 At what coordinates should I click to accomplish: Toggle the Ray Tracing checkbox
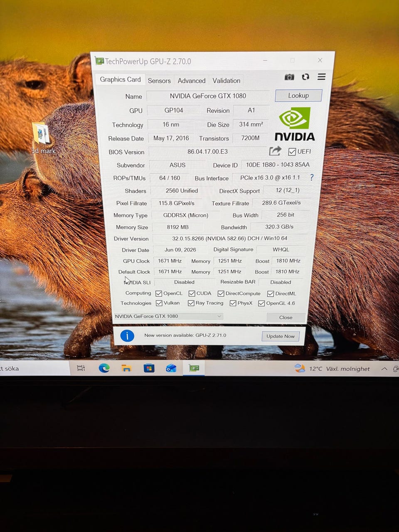coord(191,303)
